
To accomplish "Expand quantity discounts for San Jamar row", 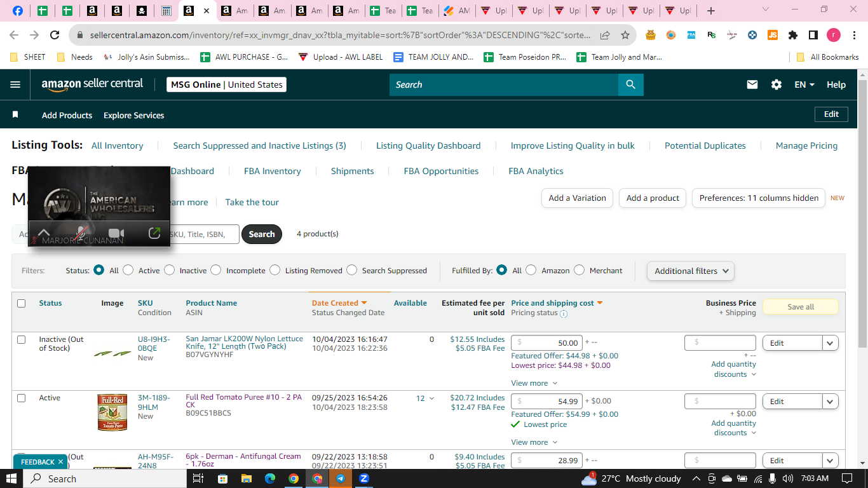I will click(x=735, y=369).
